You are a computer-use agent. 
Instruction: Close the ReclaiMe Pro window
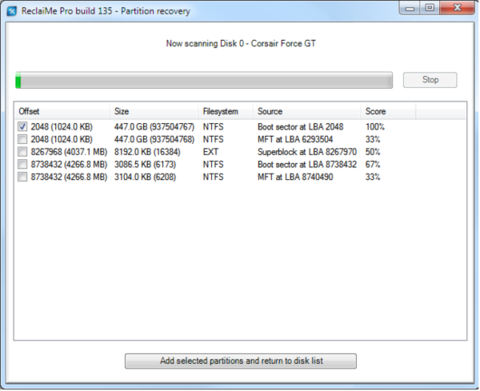[457, 8]
